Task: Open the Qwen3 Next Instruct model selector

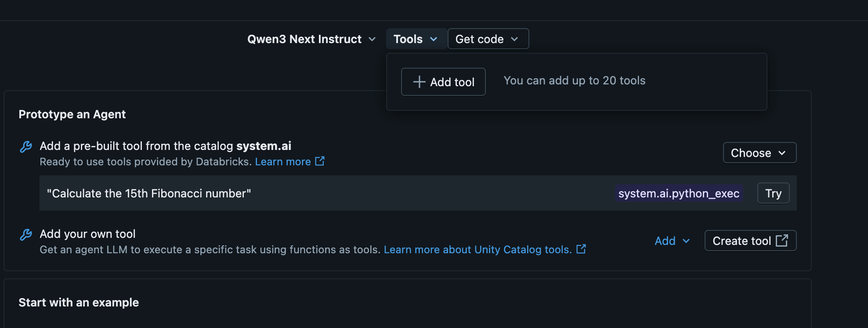Action: 311,39
